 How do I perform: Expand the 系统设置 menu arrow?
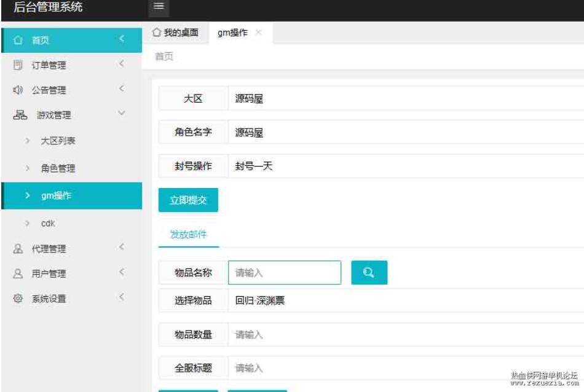122,297
